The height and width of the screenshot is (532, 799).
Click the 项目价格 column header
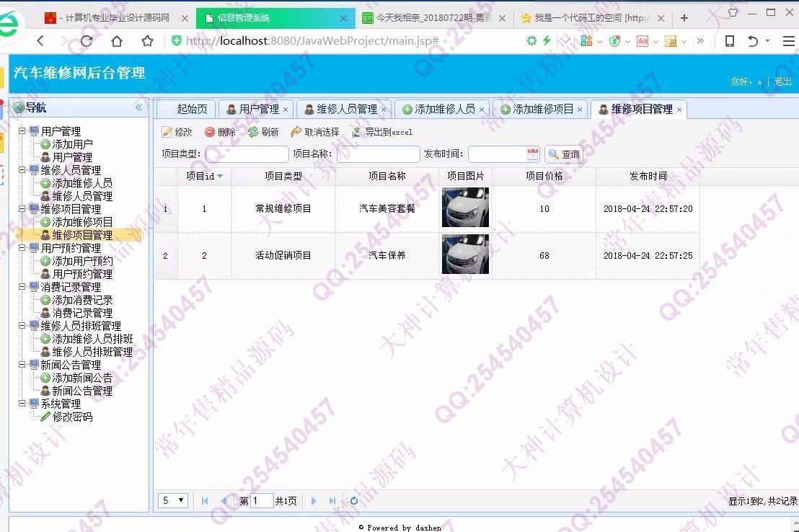544,176
